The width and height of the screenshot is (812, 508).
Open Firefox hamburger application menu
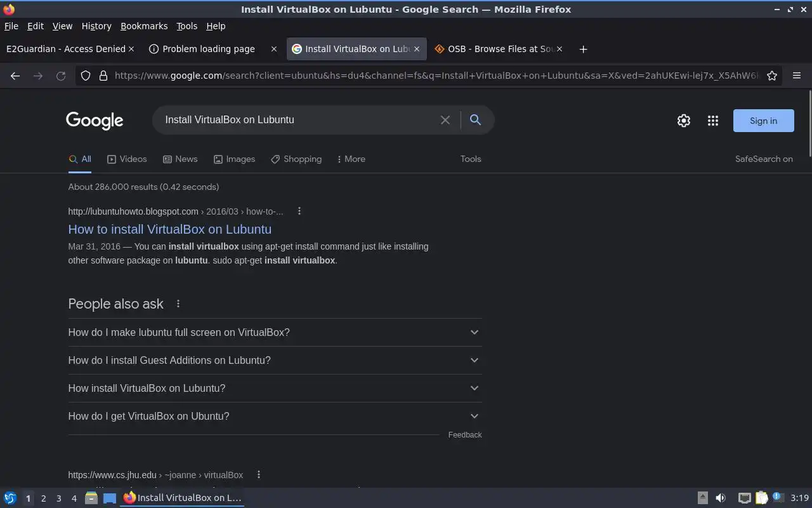(x=797, y=76)
